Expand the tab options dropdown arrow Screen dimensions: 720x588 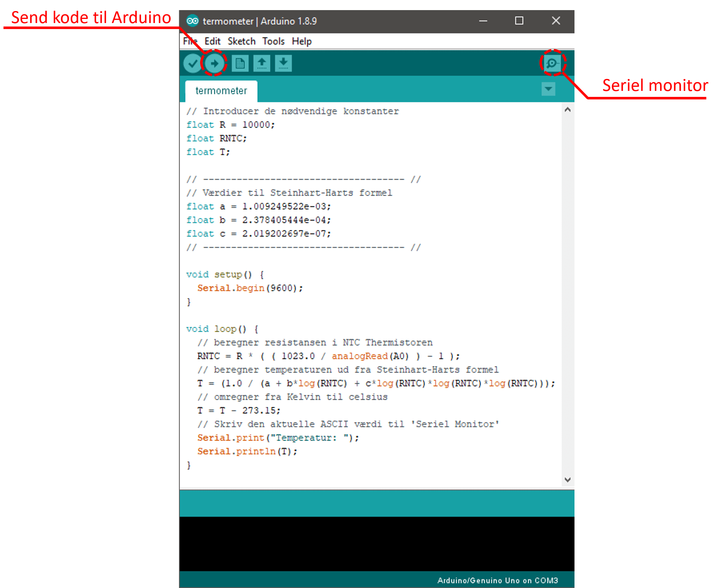[548, 89]
